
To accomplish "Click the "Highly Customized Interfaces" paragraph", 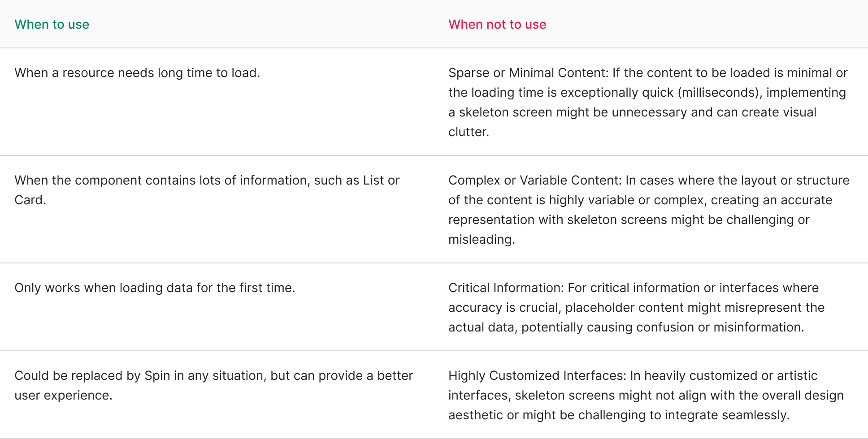I will point(646,395).
